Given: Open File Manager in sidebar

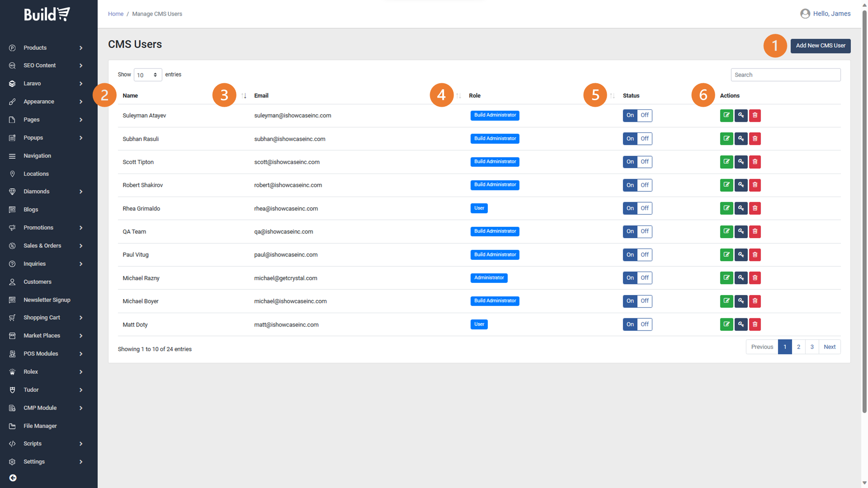Looking at the screenshot, I should click(x=40, y=426).
